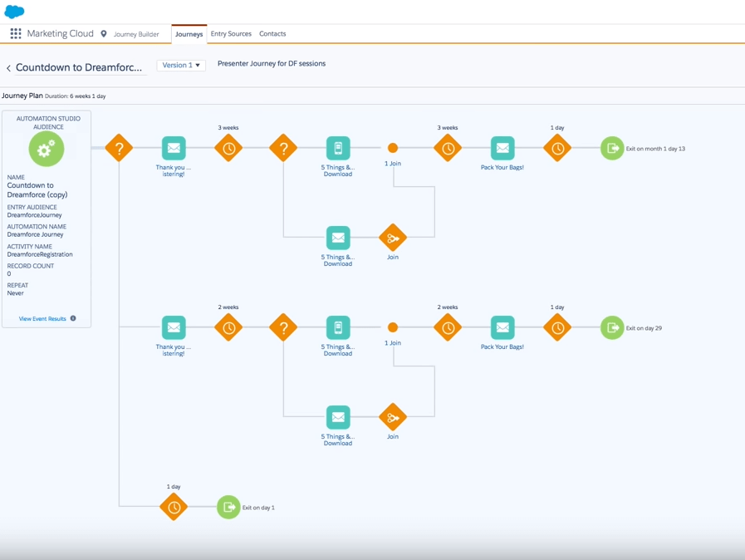Click the info icon beside View Event Results
Screen dimensions: 745x560
(73, 318)
